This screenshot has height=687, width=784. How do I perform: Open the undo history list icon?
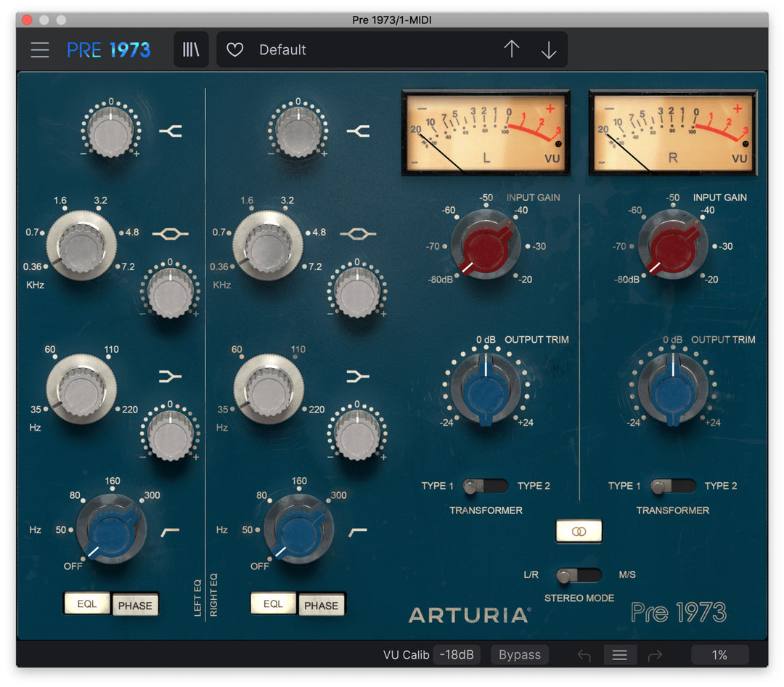pos(620,655)
